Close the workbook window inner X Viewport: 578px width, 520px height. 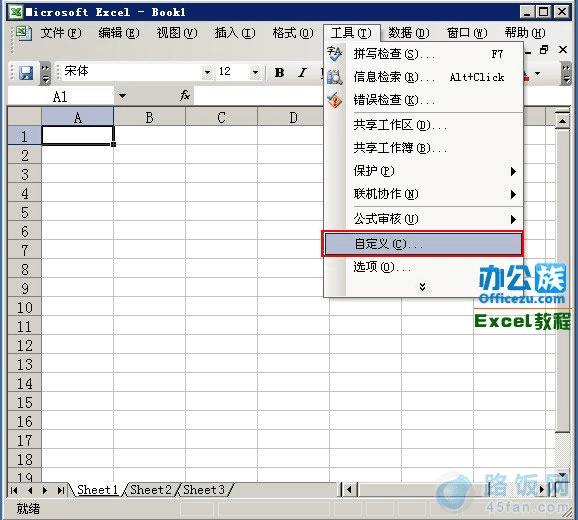[563, 50]
